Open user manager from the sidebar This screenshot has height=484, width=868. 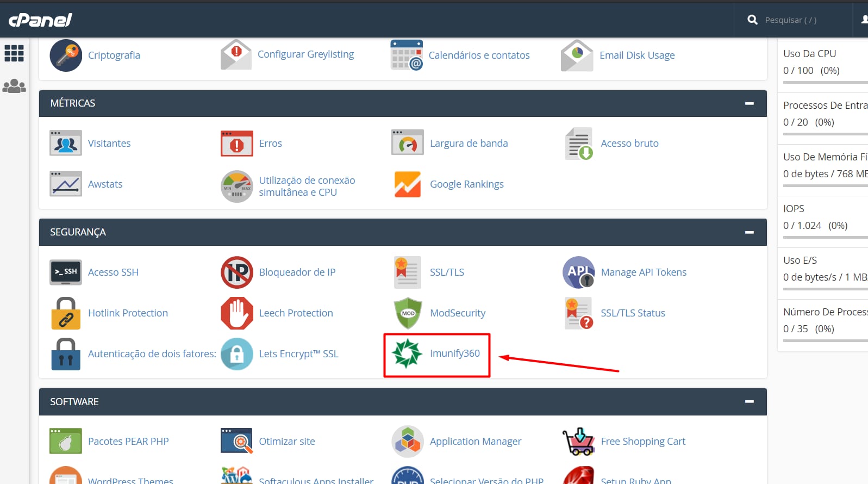pyautogui.click(x=14, y=86)
